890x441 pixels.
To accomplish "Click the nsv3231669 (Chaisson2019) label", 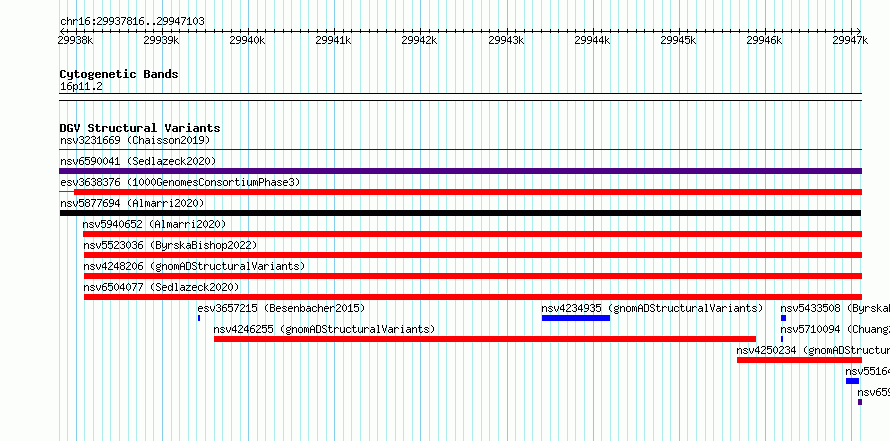I will coord(135,140).
